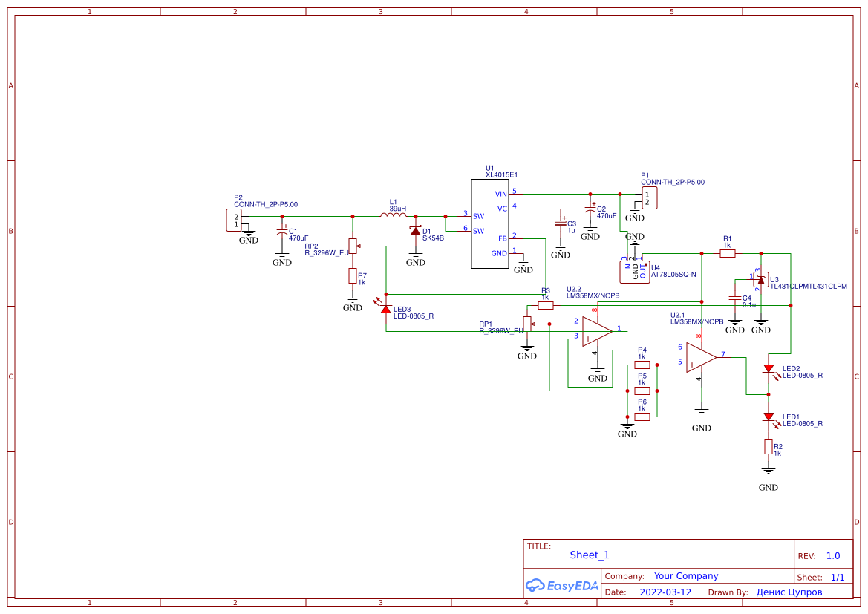Click the L1 39uH inductor symbol

[394, 215]
